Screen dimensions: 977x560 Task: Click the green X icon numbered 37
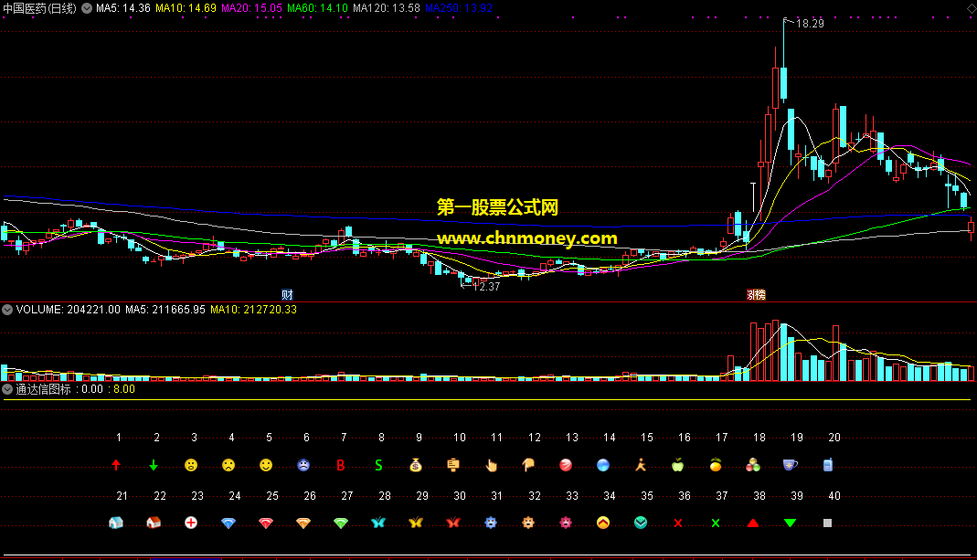[716, 523]
